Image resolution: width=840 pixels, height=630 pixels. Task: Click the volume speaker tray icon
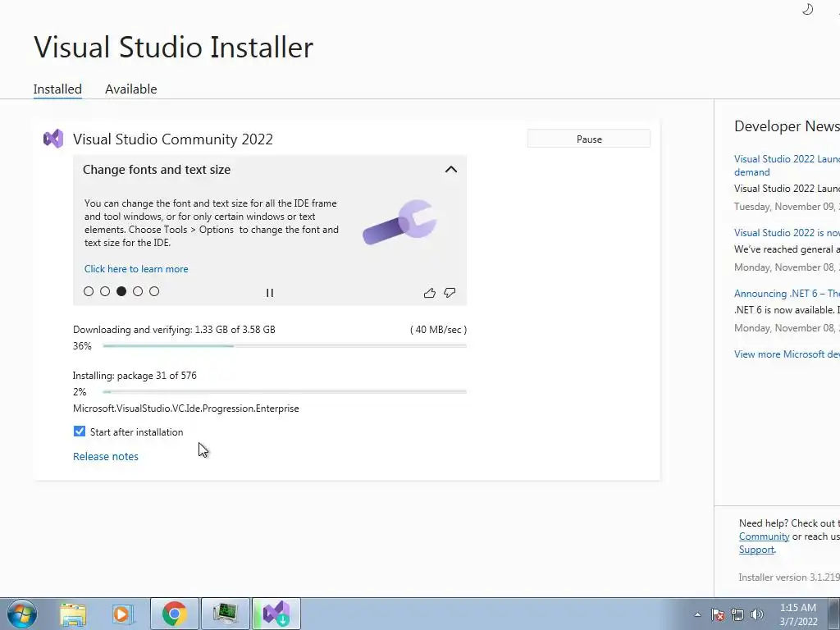756,614
